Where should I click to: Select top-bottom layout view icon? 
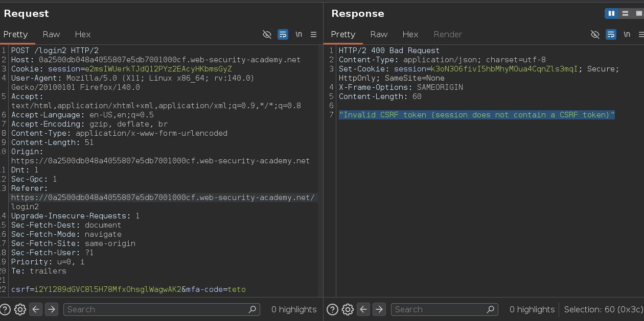tap(624, 13)
